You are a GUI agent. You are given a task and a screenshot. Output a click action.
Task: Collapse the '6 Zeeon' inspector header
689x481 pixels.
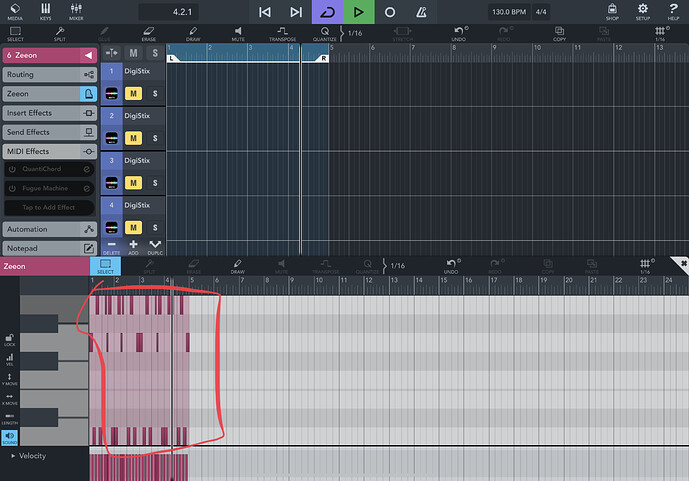click(x=88, y=55)
